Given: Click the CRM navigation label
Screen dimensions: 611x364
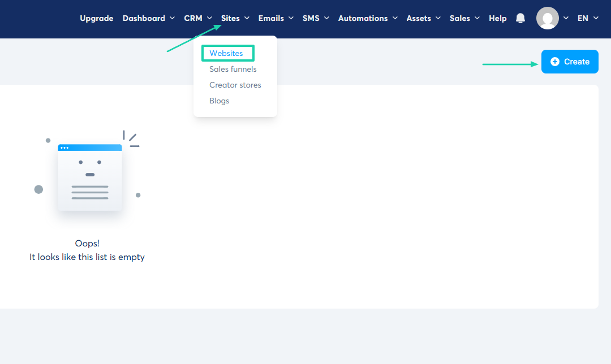Looking at the screenshot, I should pyautogui.click(x=193, y=18).
